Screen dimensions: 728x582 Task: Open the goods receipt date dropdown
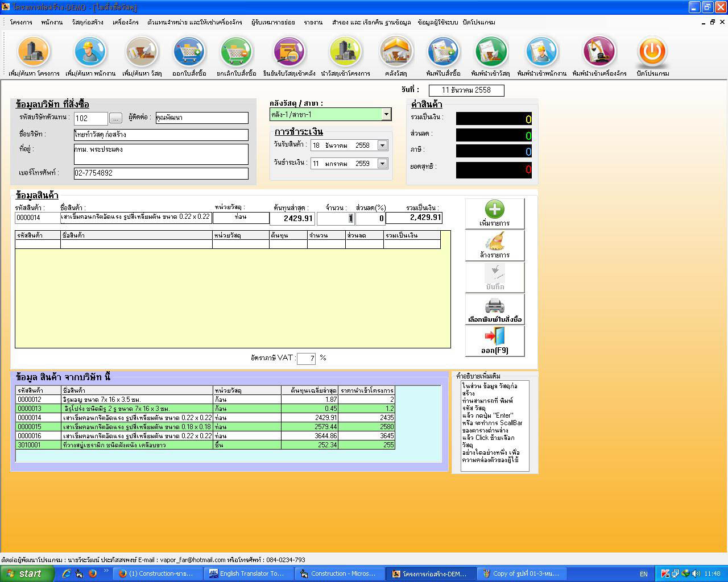tap(382, 145)
